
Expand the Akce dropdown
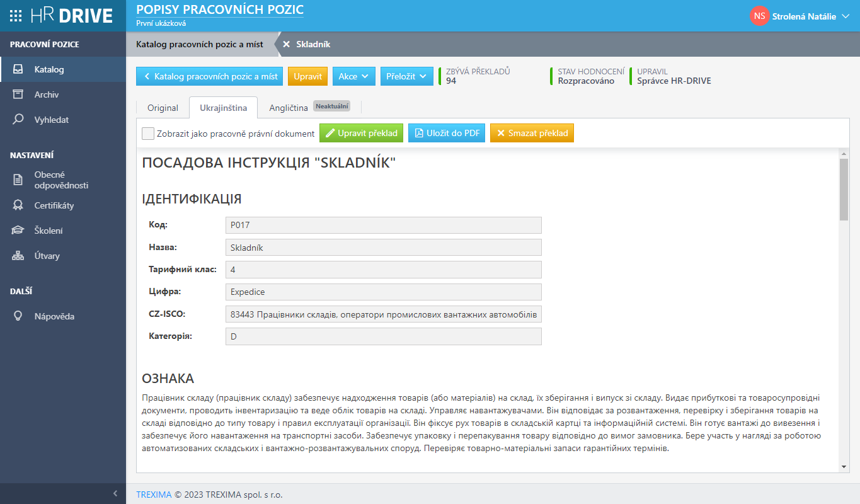coord(353,76)
